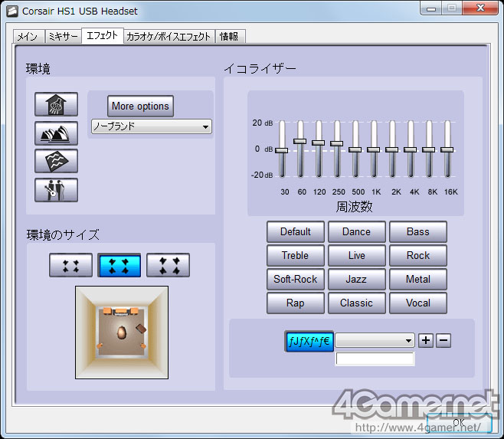
Task: Click the preset name input field
Action: 375,359
